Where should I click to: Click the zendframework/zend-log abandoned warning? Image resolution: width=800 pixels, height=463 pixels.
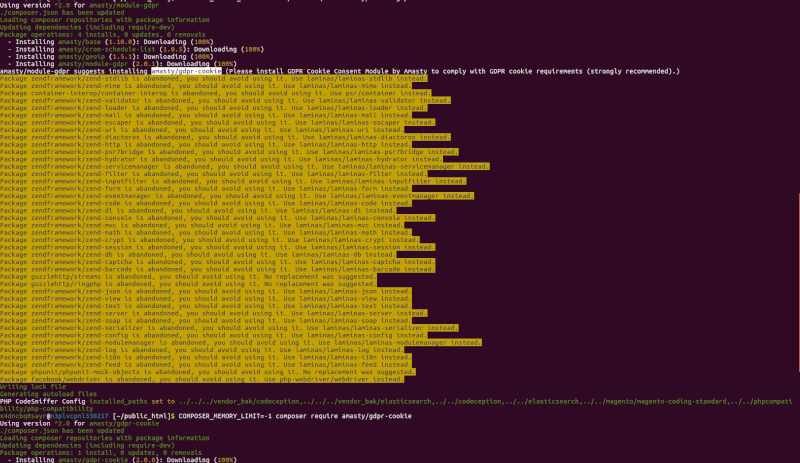pyautogui.click(x=202, y=350)
